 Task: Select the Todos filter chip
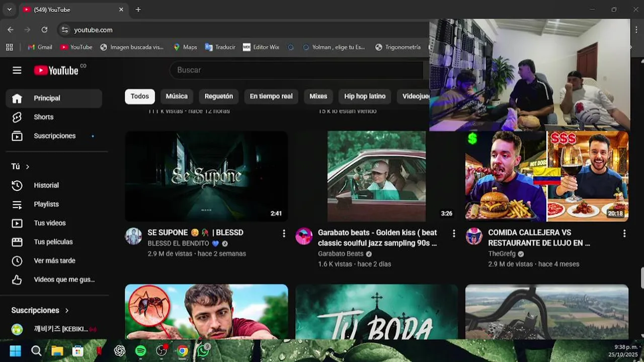coord(140,96)
